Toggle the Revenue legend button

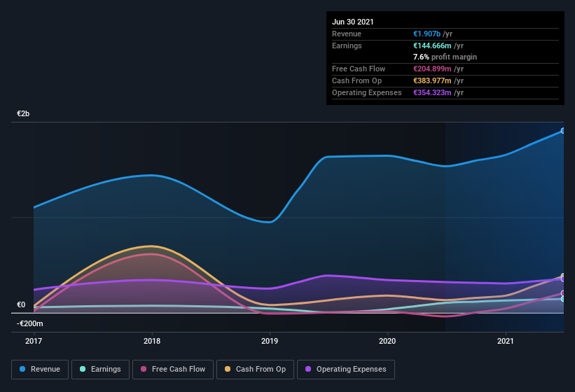[40, 370]
